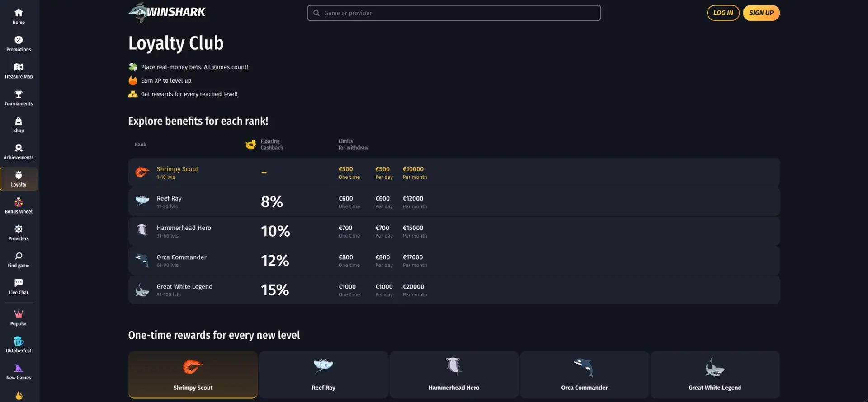This screenshot has height=402, width=868.
Task: Browse game Providers
Action: click(x=19, y=233)
